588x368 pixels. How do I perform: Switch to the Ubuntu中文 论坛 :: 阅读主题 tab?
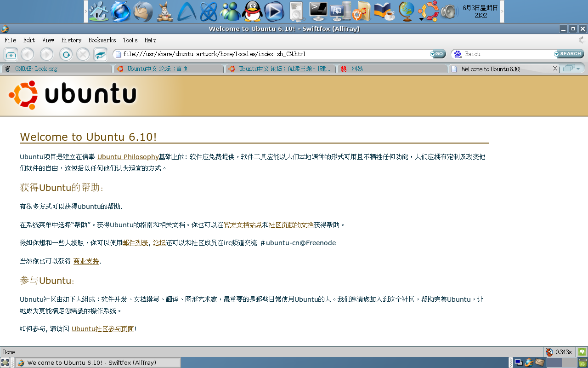280,69
